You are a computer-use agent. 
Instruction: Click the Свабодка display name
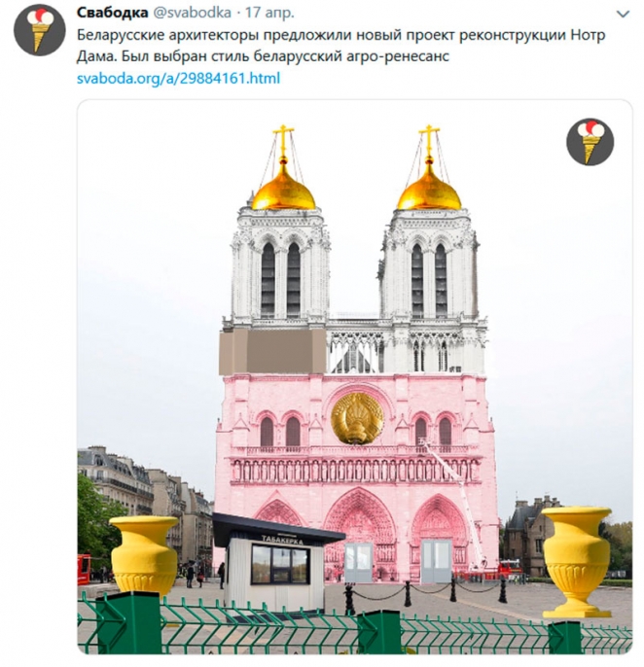click(113, 13)
